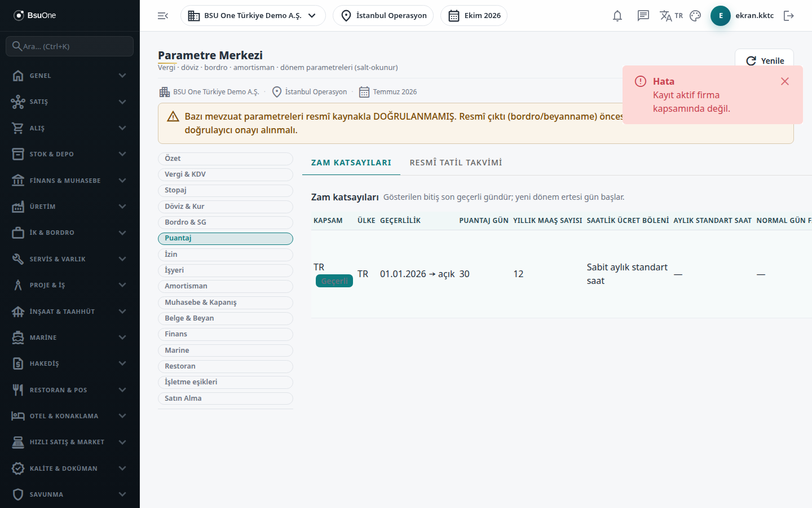
Task: Click the BsuOne logo
Action: click(35, 15)
